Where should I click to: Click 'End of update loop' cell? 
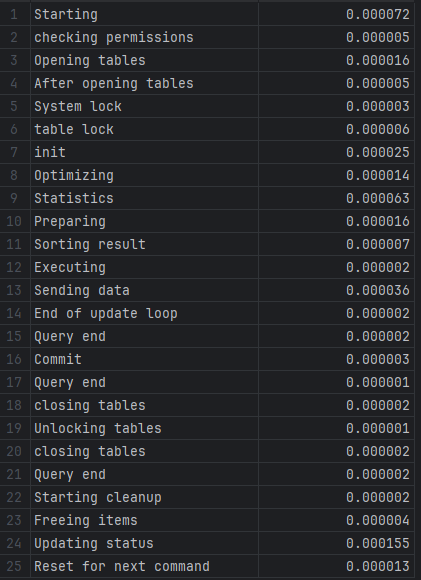[x=144, y=313]
